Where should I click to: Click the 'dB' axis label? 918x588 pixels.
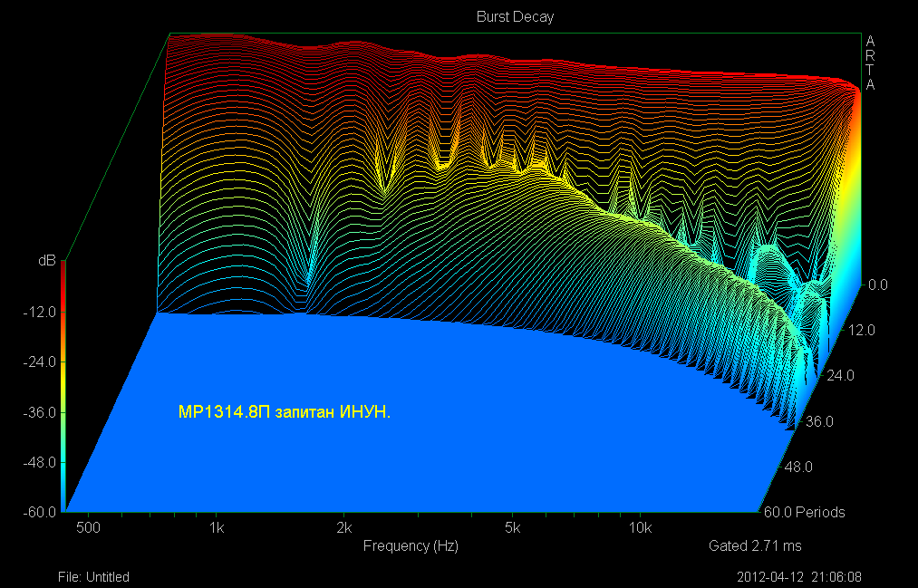pyautogui.click(x=47, y=261)
